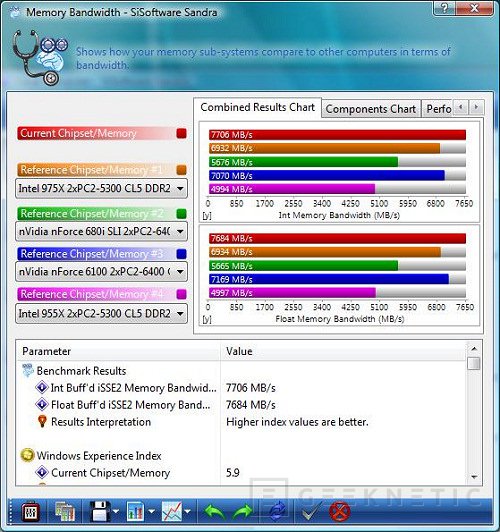Click the blue 7169 MB/s Float bar

(329, 279)
